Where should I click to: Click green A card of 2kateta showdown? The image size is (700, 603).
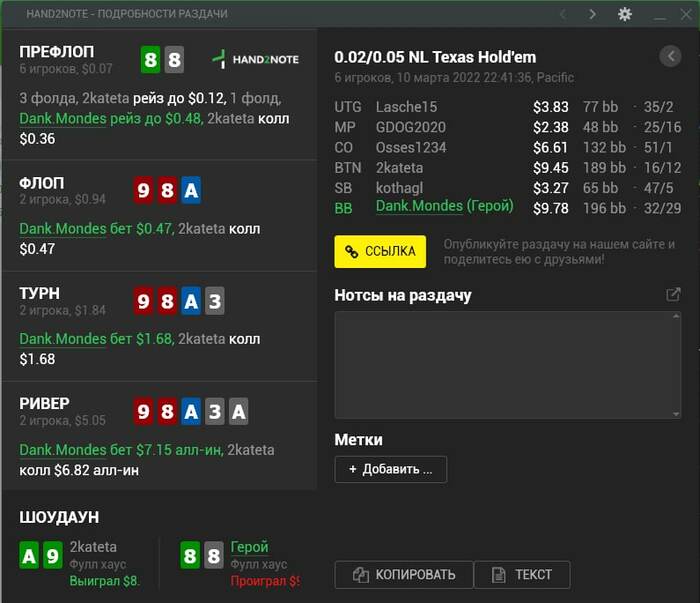(29, 555)
